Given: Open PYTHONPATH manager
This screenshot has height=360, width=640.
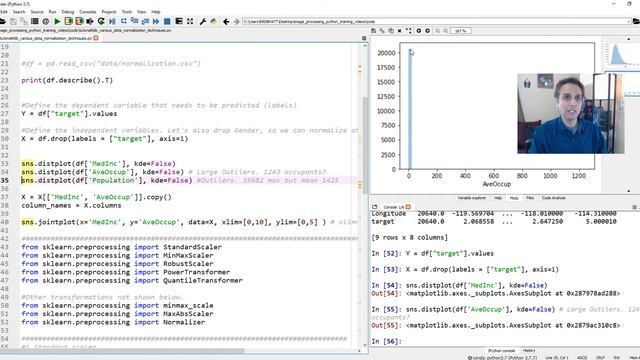Looking at the screenshot, I should pos(213,21).
